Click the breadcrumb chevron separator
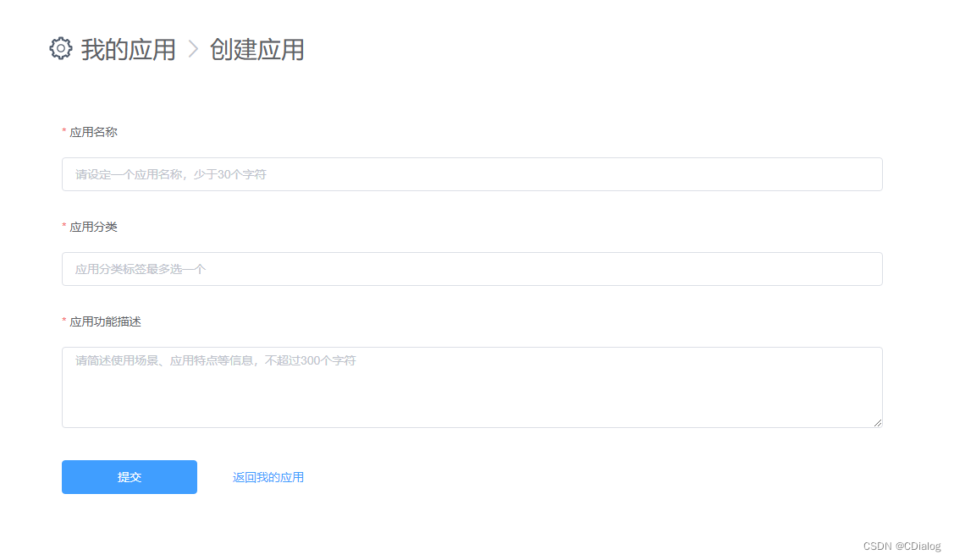The height and width of the screenshot is (560, 954). coord(194,49)
